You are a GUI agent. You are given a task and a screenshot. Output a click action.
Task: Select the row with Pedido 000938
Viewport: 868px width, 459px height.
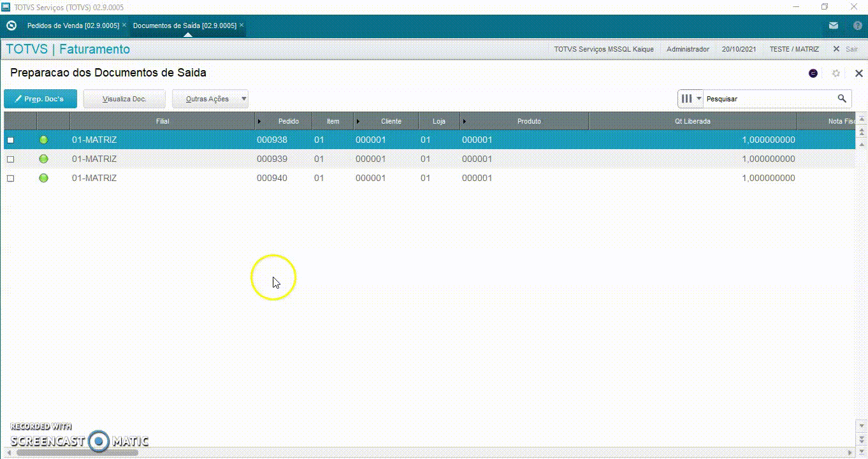pyautogui.click(x=429, y=140)
